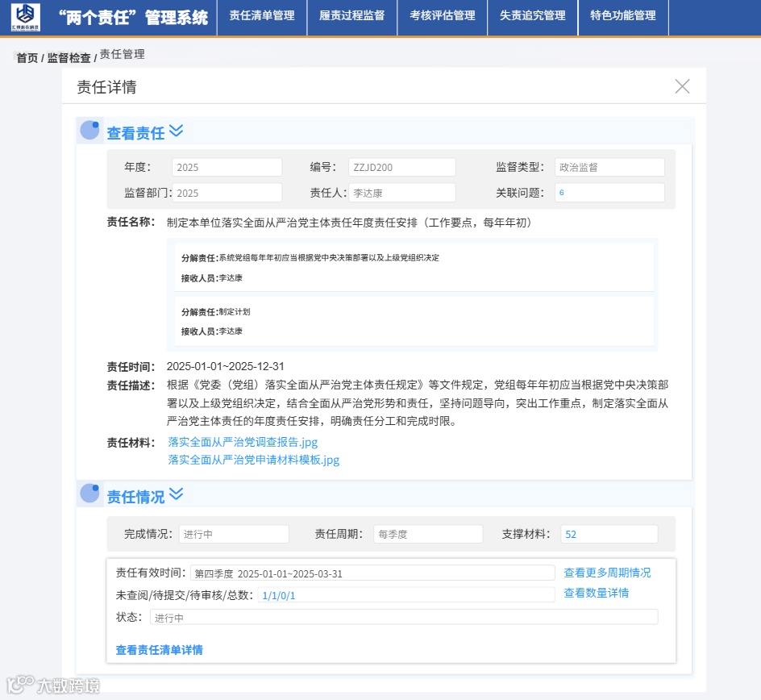Open the 特色功能管理 menu
Screen dimensions: 761x700
[622, 16]
